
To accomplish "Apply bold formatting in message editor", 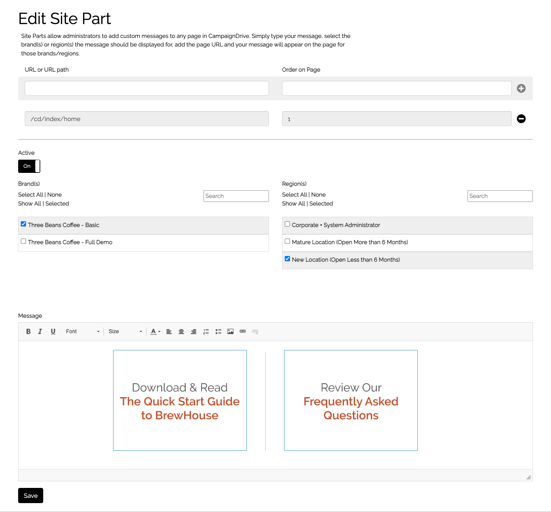I will (28, 331).
